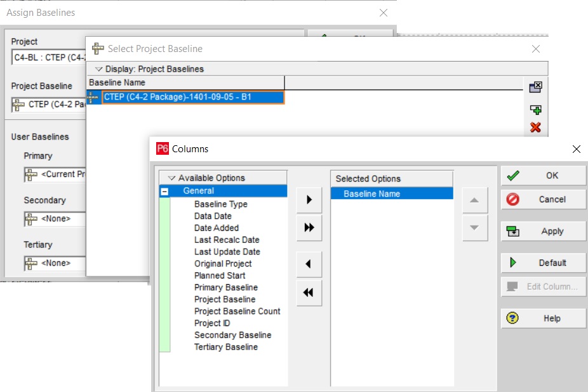Select Last Update Date option
Viewport: 588px width, 392px height.
[x=227, y=252]
